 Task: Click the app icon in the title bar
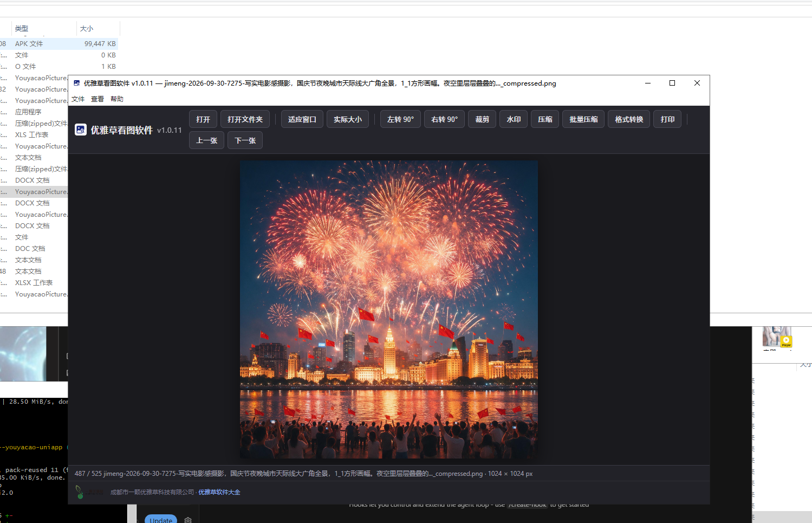coord(77,83)
